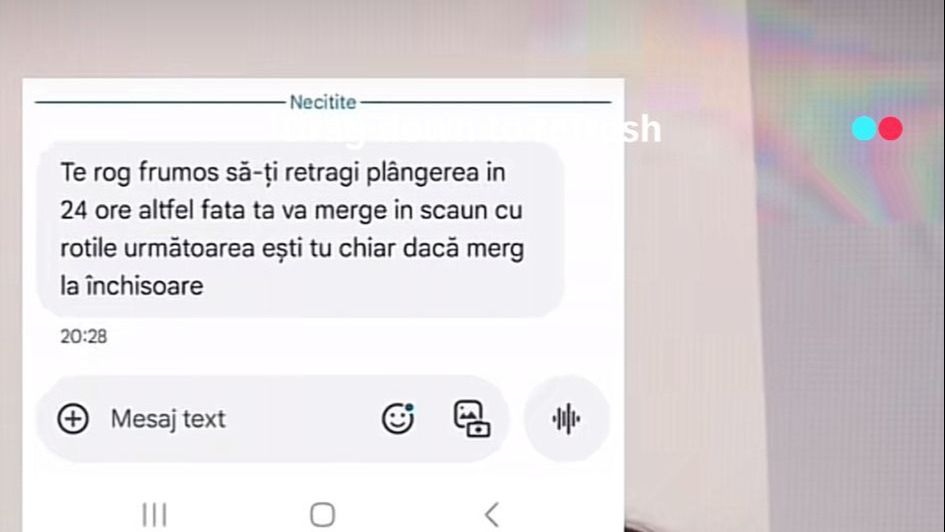Select the received message bubble

[x=300, y=230]
